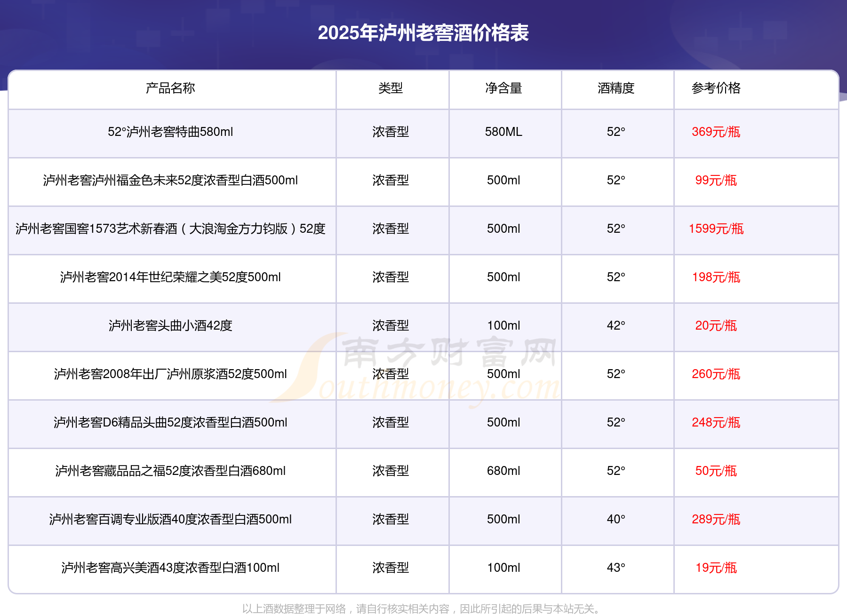Click the title 2025年泸州老窖酒价格表
Viewport: 847px width, 616px height.
tap(423, 33)
